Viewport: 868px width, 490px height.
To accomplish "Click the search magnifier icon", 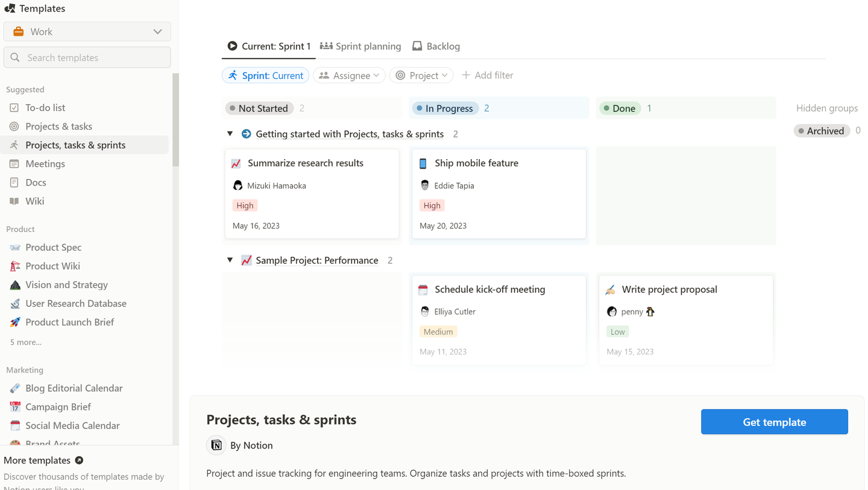I will coord(15,58).
